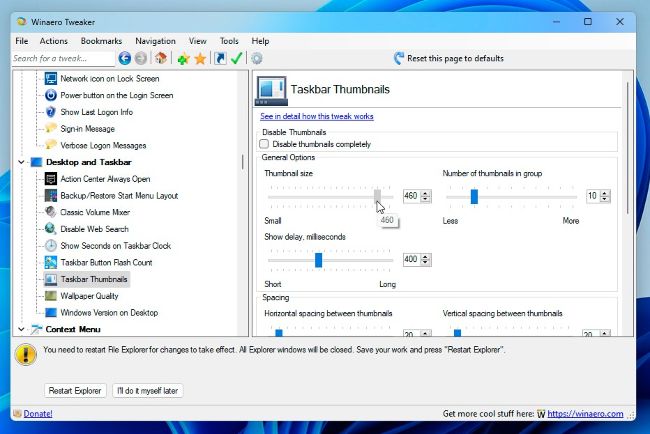
Task: Select Show Last Logon Info tree item
Action: click(x=97, y=112)
